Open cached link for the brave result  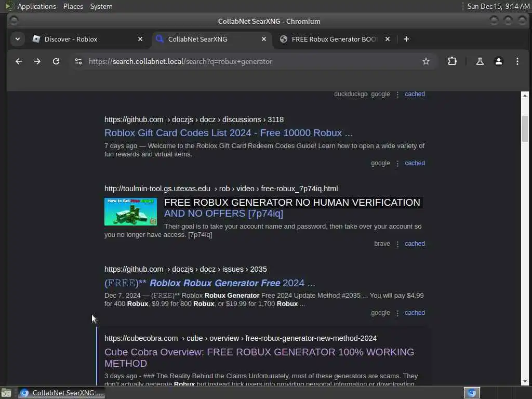point(415,244)
